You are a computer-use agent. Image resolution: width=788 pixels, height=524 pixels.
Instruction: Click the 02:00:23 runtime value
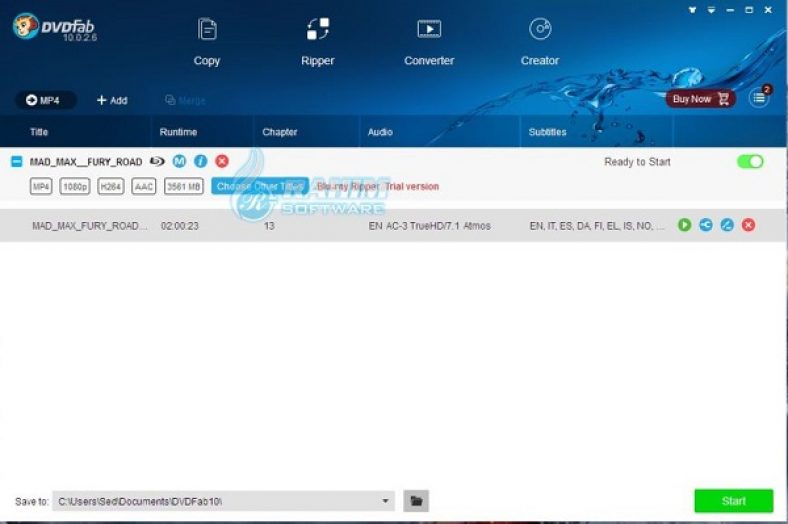tap(179, 226)
